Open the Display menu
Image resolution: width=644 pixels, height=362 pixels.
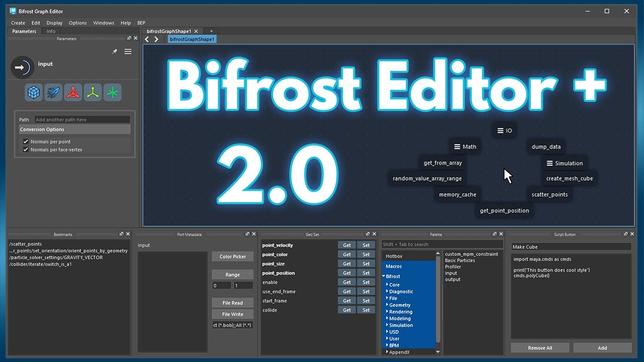tap(54, 23)
